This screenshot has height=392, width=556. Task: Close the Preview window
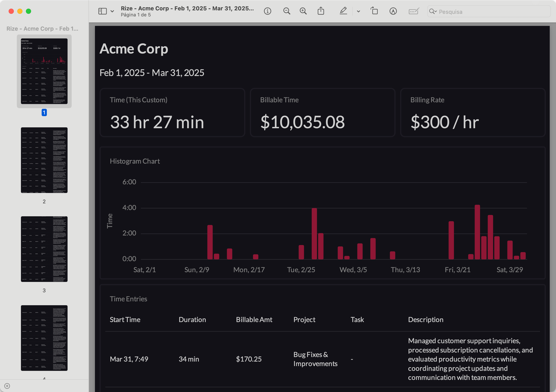11,11
